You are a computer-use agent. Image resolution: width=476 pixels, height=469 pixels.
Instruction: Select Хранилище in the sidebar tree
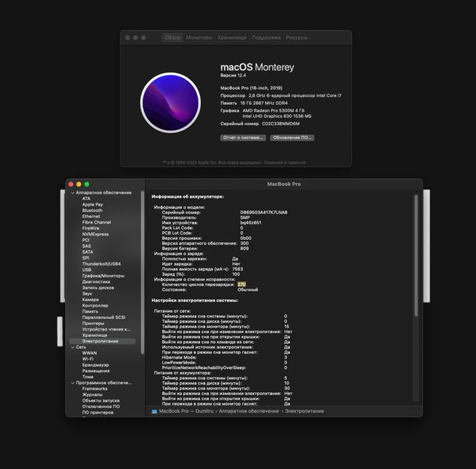coord(95,335)
